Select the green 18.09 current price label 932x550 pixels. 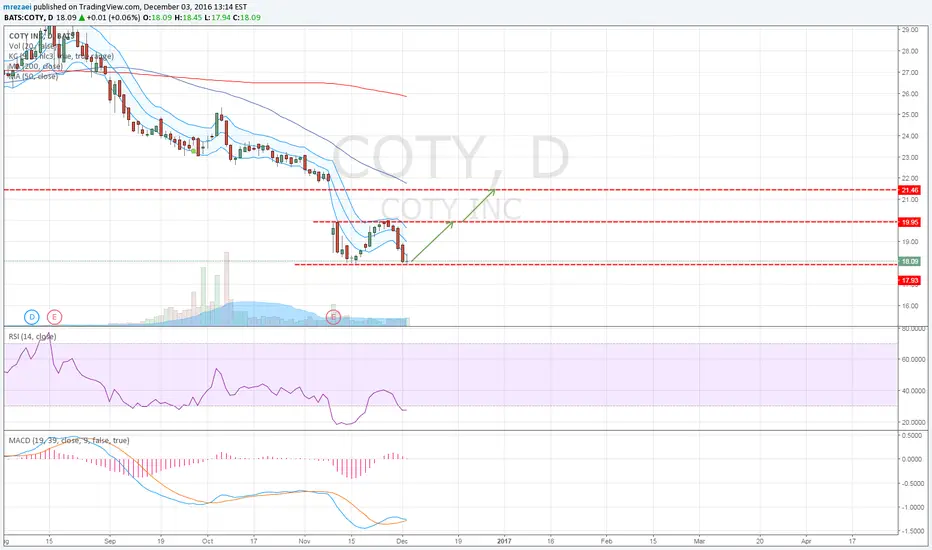[x=909, y=262]
